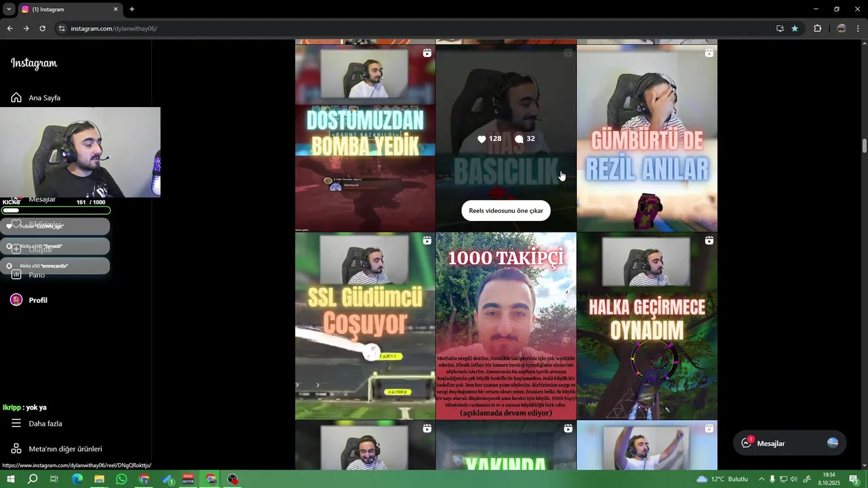Open the 1000 TAKİPÇİ post
Screen dimensions: 868x488
point(506,326)
